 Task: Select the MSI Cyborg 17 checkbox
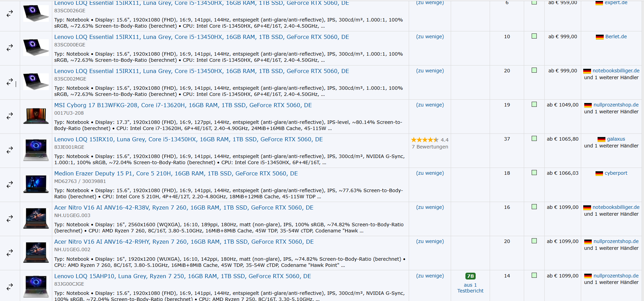pyautogui.click(x=534, y=104)
